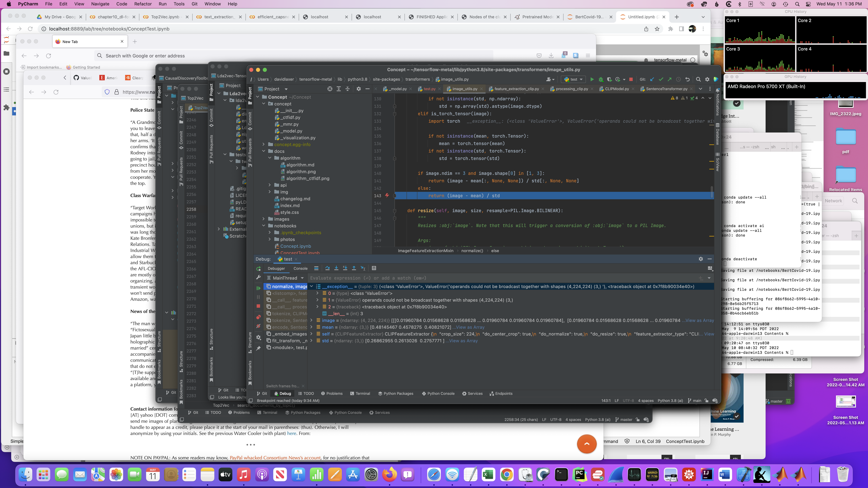Click Git commit green checkmark icon
868x488 pixels.
pyautogui.click(x=661, y=79)
